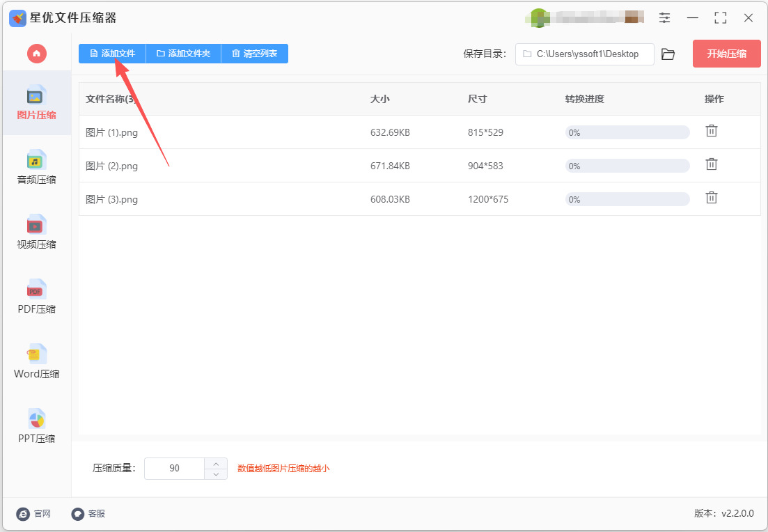The width and height of the screenshot is (768, 532).
Task: Remove 图片 (2).png using its trash icon
Action: click(x=711, y=164)
